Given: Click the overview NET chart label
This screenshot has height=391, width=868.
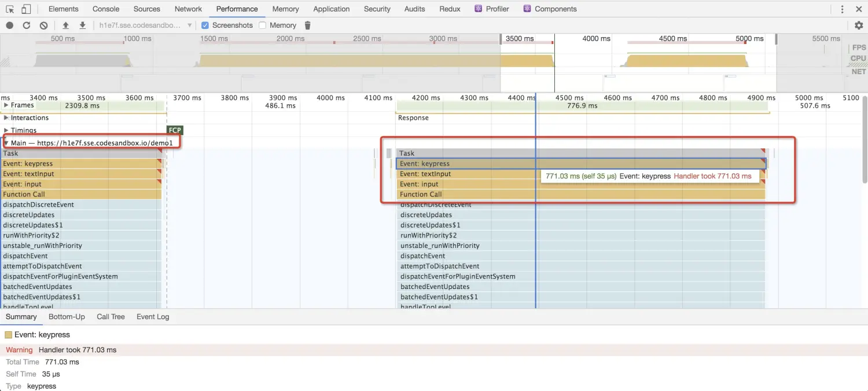Looking at the screenshot, I should coord(859,72).
